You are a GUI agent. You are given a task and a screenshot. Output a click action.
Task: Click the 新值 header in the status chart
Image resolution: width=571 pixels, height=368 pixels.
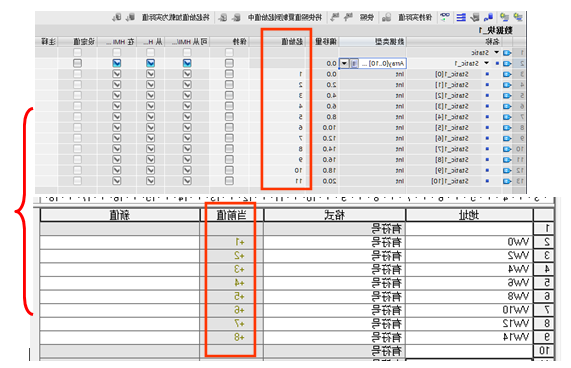120,215
